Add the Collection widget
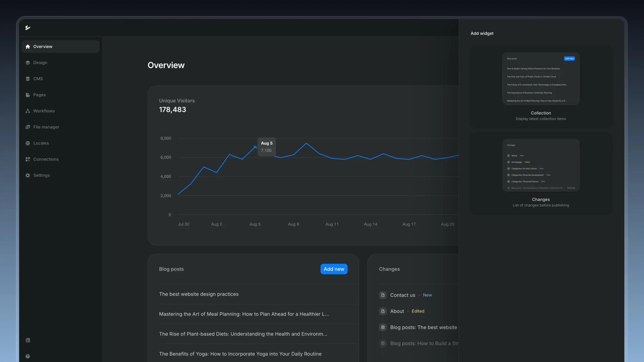The image size is (644, 362). point(541,88)
